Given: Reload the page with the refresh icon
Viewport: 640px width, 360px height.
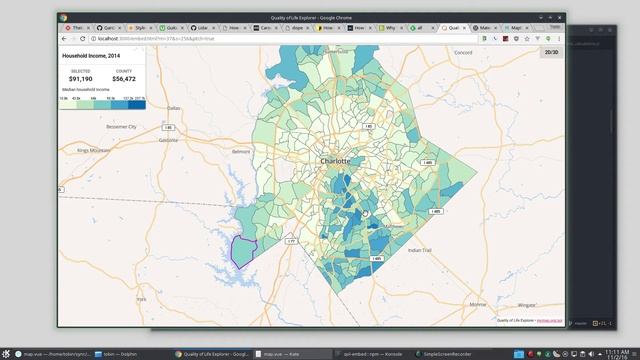Looking at the screenshot, I should pos(82,38).
